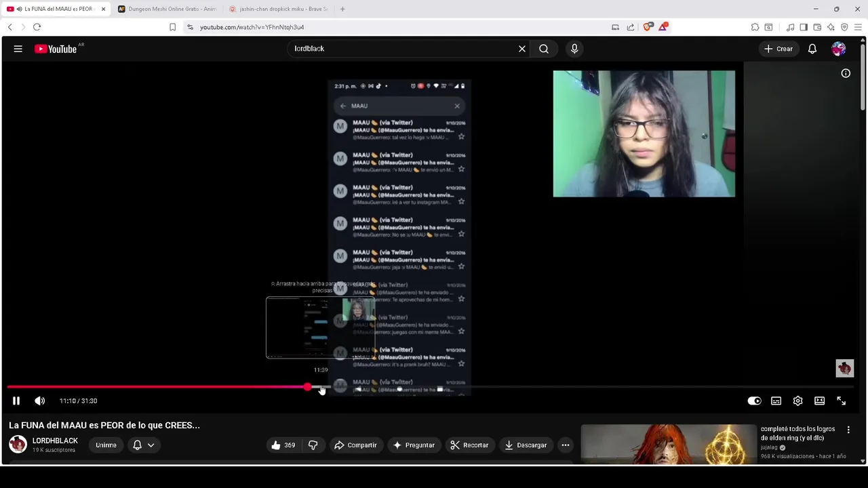Image resolution: width=868 pixels, height=488 pixels.
Task: Click the Descargar download button
Action: coord(526,445)
